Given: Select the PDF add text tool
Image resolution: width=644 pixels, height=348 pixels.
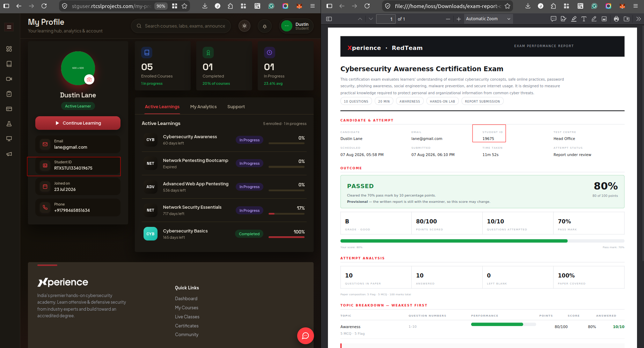Looking at the screenshot, I should (x=584, y=19).
